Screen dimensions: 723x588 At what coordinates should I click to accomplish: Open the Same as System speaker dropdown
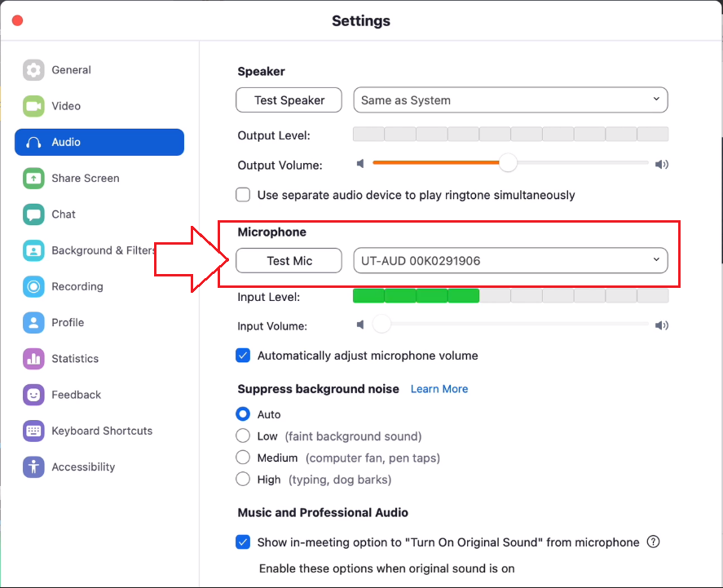[510, 99]
